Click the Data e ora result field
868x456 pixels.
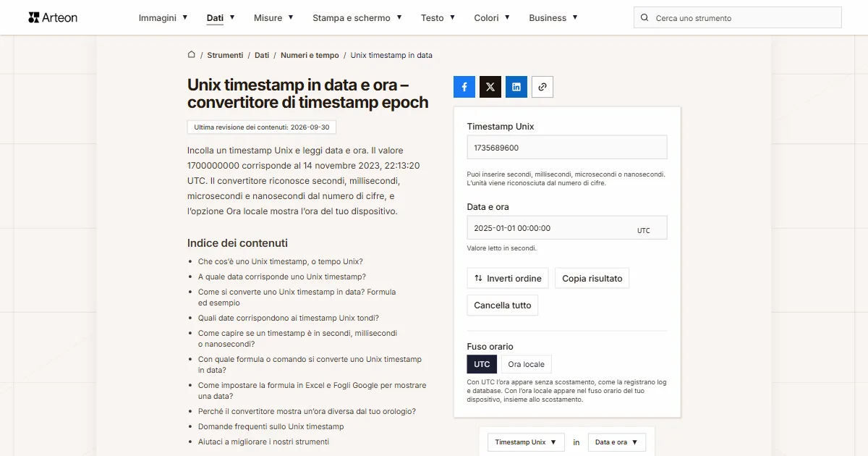(x=567, y=228)
